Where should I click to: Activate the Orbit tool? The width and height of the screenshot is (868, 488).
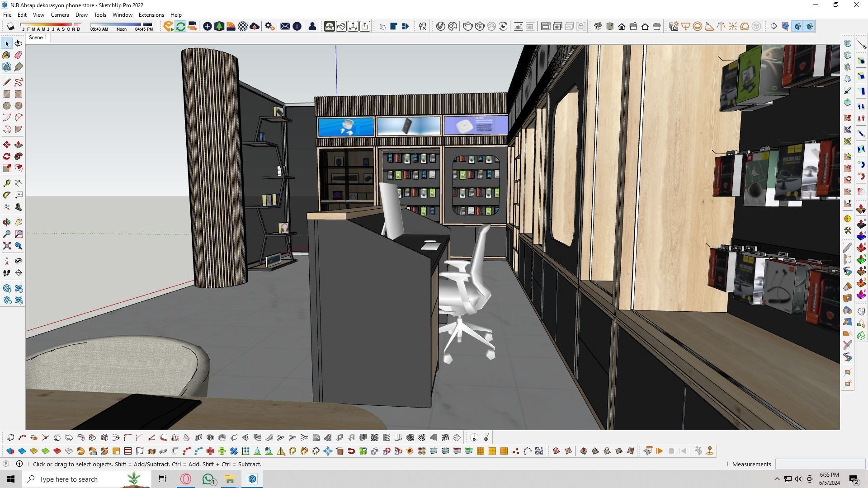click(7, 222)
